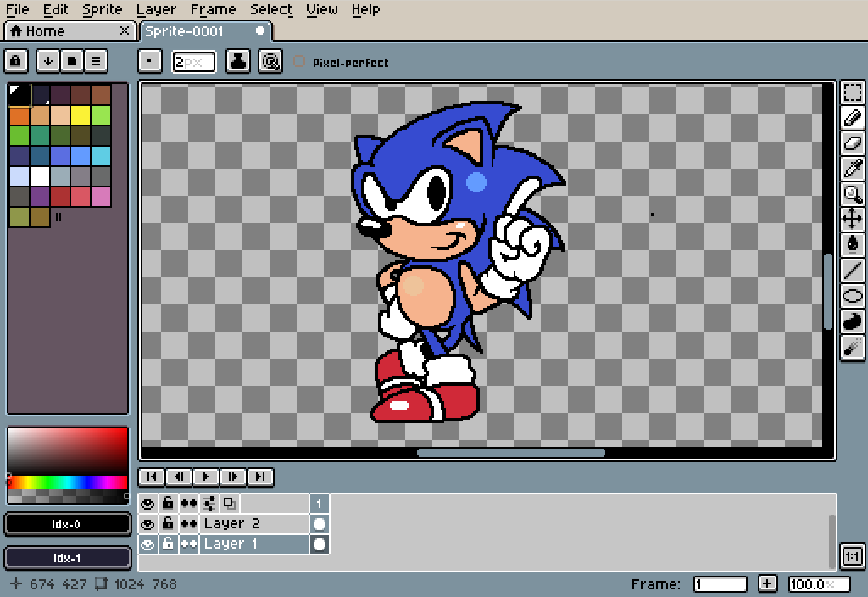Select the Rectangular Marquee tool
The height and width of the screenshot is (597, 868).
tap(853, 92)
